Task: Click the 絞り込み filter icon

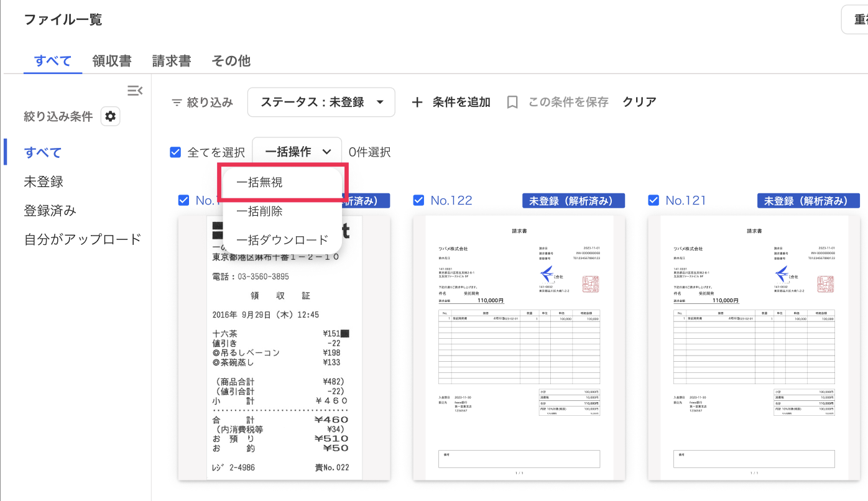Action: coord(177,103)
